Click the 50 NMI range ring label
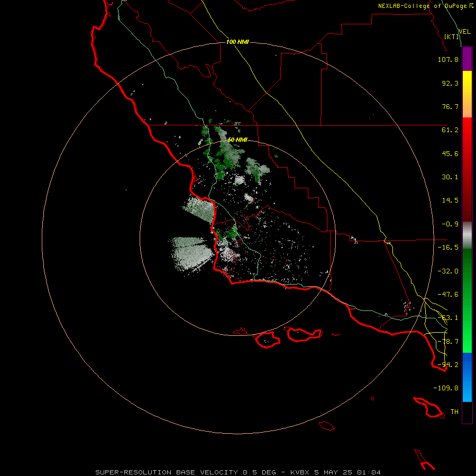 pos(237,140)
